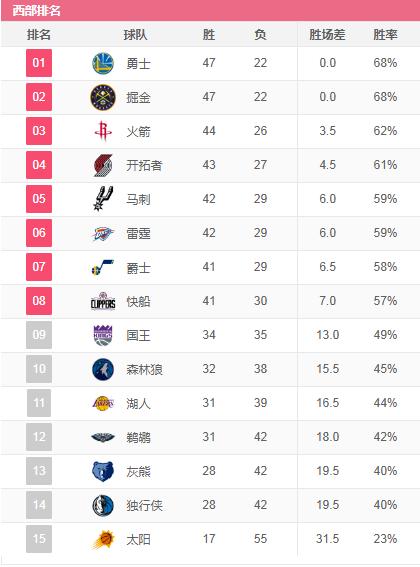Open the Trail Blazers logo
This screenshot has height=567, width=420.
point(103,165)
